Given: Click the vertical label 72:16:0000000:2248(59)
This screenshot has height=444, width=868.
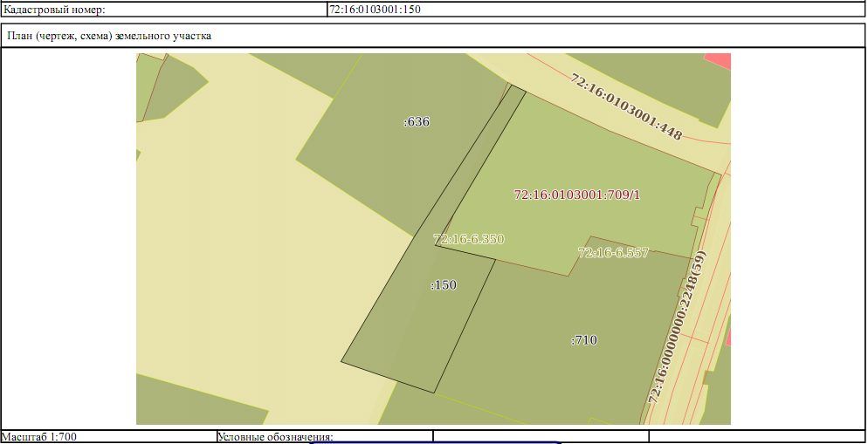Looking at the screenshot, I should coord(678,327).
